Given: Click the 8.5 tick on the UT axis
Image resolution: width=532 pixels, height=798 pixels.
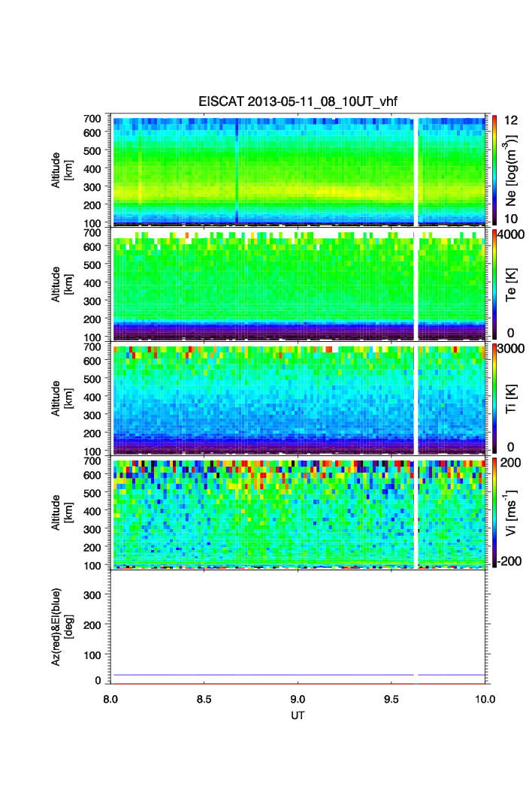Looking at the screenshot, I should click(x=204, y=698).
